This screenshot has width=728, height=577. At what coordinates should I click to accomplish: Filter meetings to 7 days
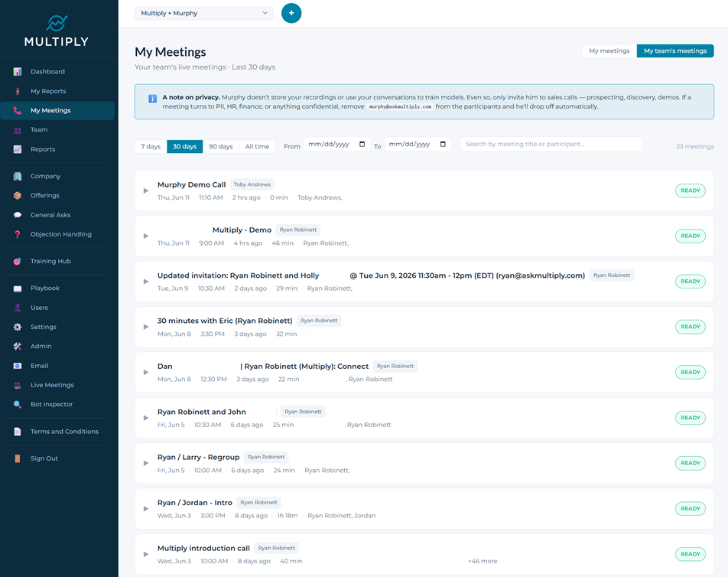[x=151, y=146]
